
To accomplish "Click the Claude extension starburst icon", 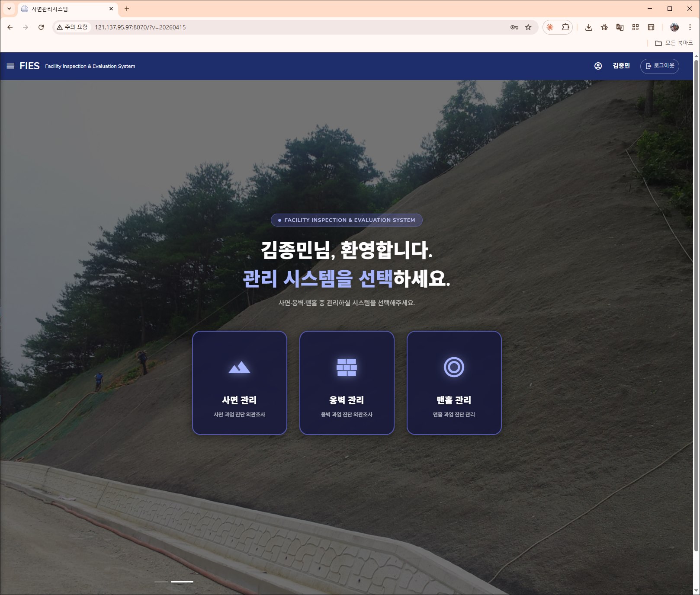I will 550,27.
